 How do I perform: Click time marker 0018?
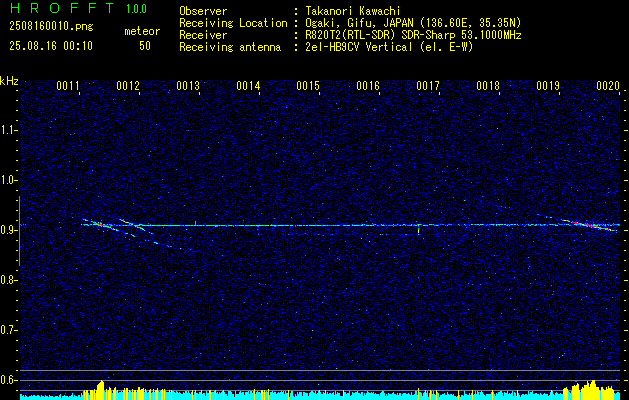tap(488, 86)
